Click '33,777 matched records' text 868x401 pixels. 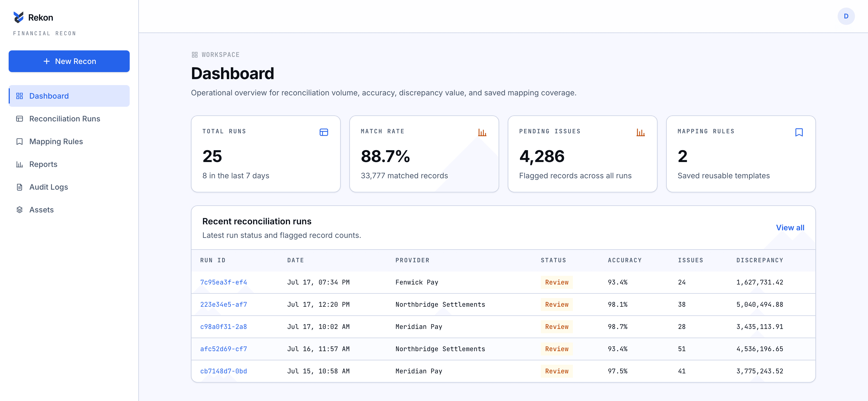[404, 176]
